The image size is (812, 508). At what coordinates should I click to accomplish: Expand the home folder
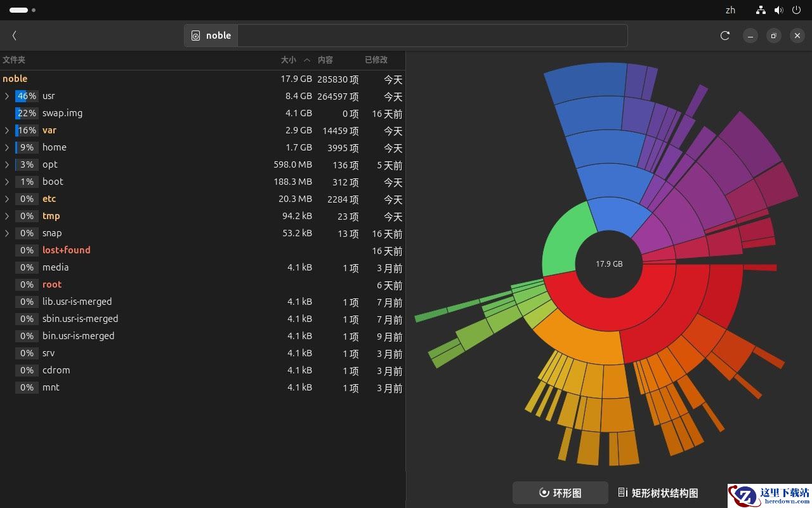[7, 147]
